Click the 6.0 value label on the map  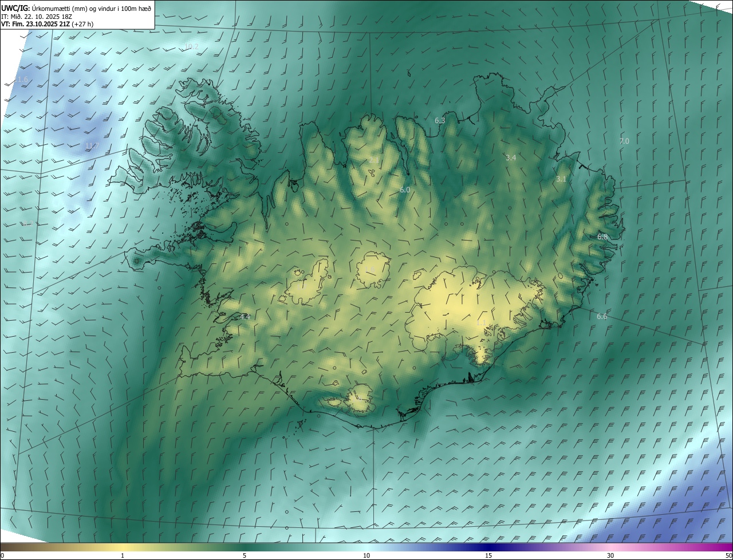[405, 190]
